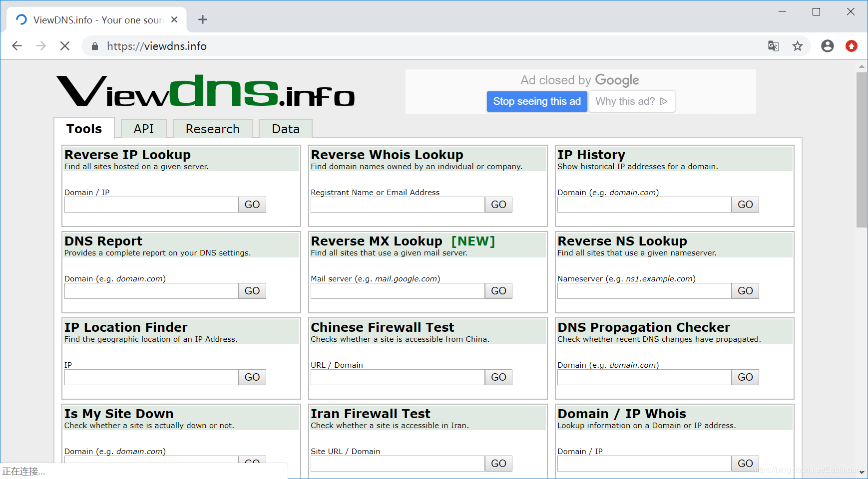Switch to the API tab
This screenshot has width=868, height=479.
pyautogui.click(x=144, y=129)
